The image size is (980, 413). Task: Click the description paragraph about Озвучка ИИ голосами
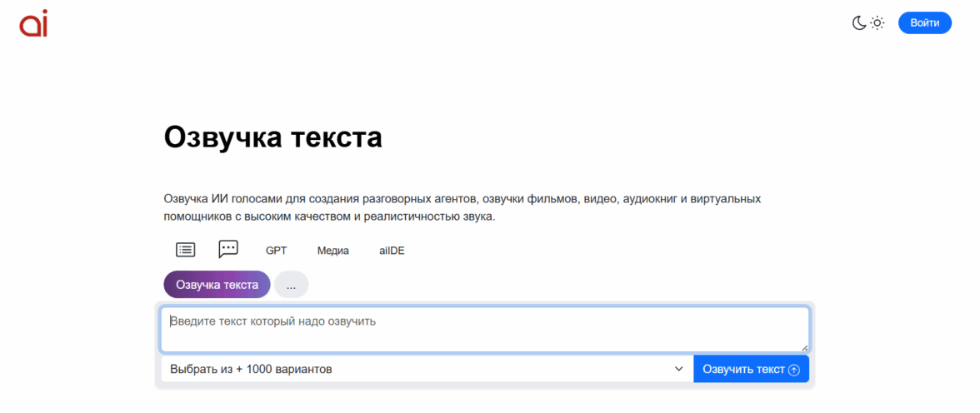(462, 208)
